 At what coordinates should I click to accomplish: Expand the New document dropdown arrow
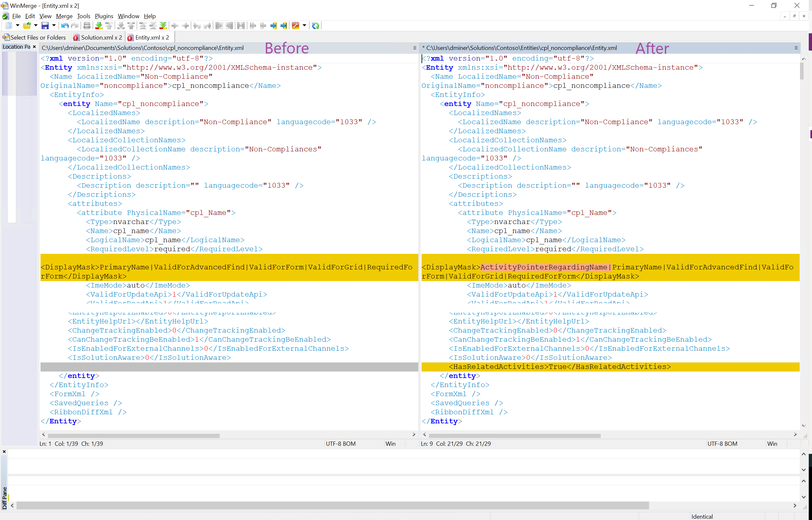(17, 26)
